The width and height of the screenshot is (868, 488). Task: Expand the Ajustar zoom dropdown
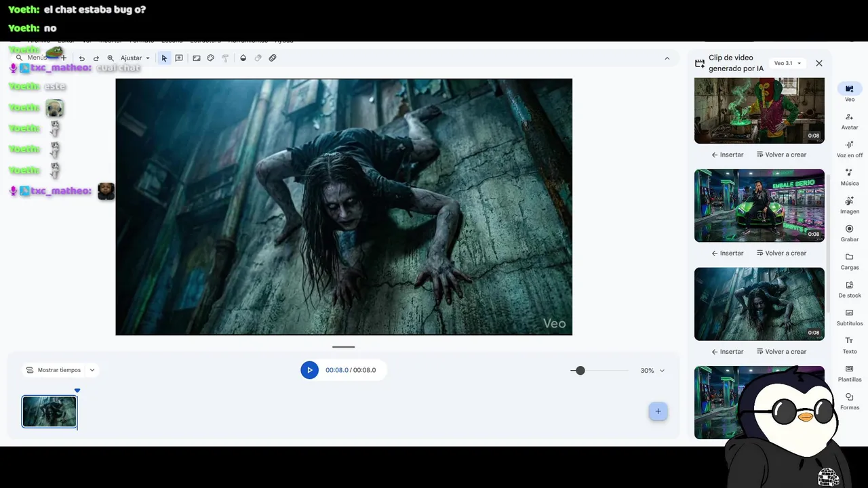[135, 58]
